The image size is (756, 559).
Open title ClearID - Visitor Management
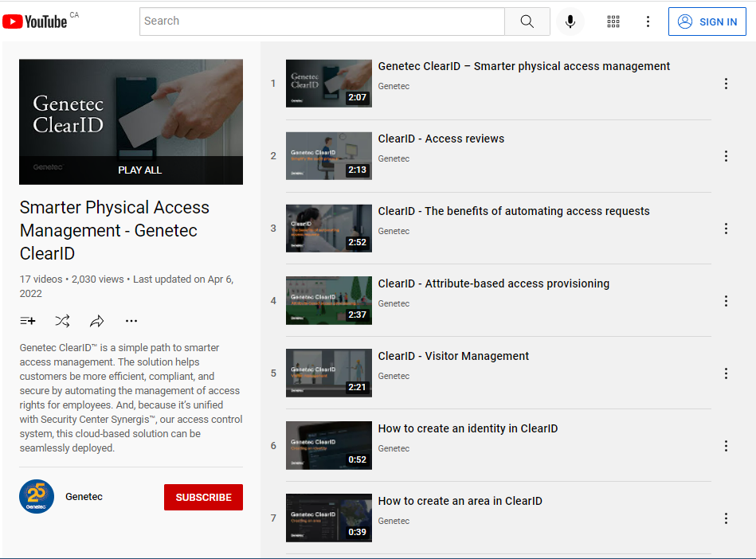pyautogui.click(x=453, y=356)
